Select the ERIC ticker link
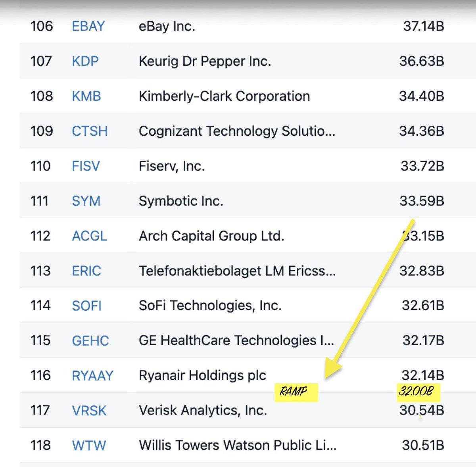This screenshot has width=476, height=467. click(86, 271)
